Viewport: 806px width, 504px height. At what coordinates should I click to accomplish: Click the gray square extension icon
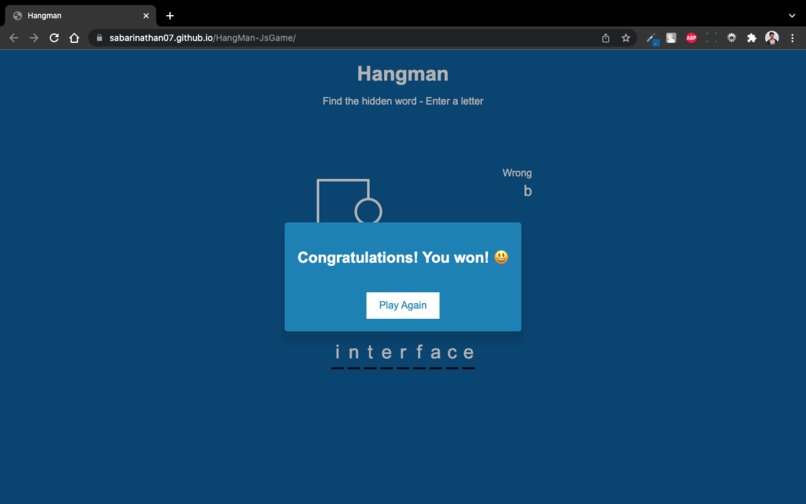671,38
